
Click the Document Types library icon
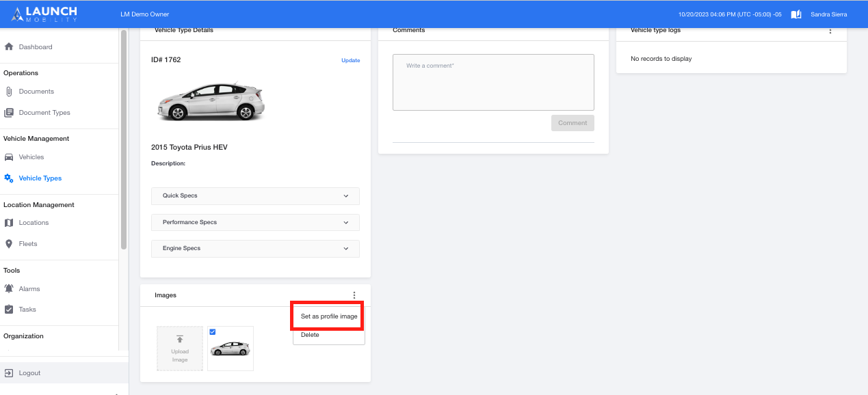tap(9, 113)
